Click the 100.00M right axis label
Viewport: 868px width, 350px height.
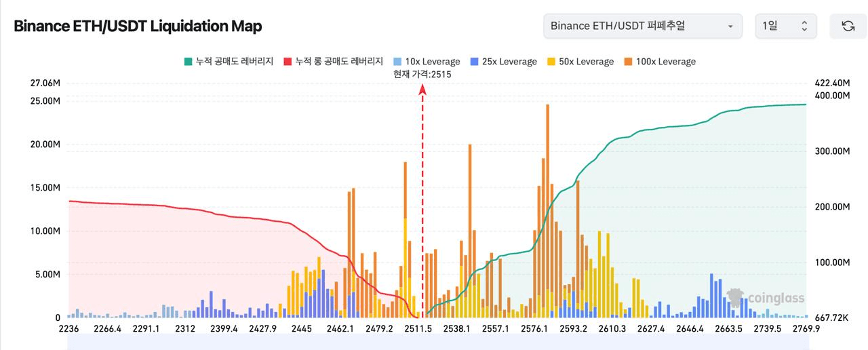[831, 262]
